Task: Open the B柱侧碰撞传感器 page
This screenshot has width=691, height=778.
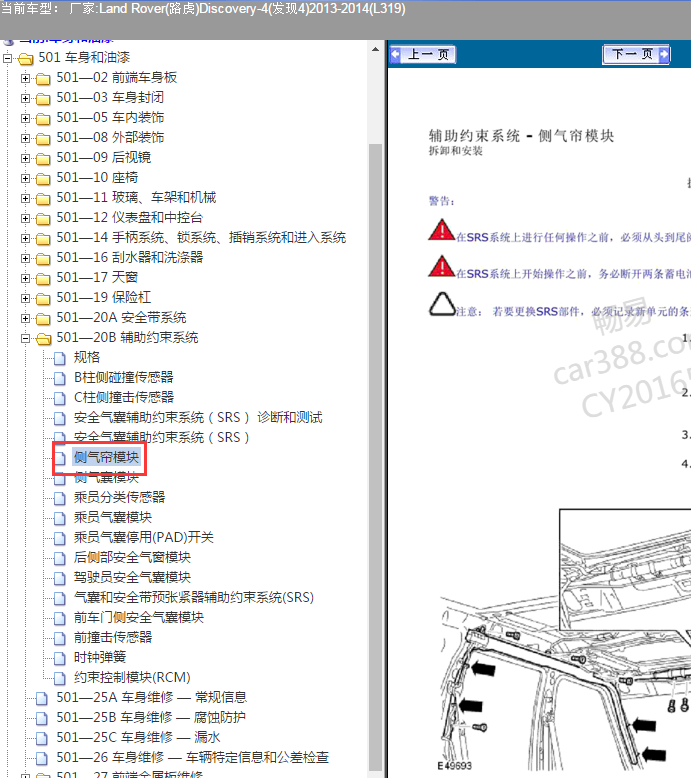Action: (124, 378)
